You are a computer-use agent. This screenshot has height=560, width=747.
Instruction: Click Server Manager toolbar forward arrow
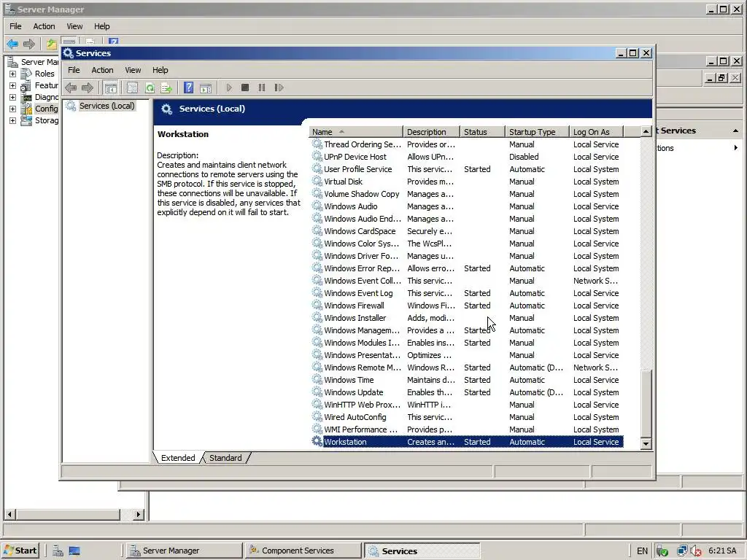pos(29,44)
